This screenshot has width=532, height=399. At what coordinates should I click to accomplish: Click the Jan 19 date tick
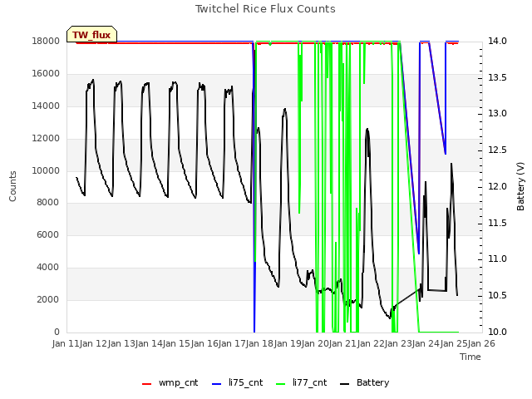[x=288, y=343]
